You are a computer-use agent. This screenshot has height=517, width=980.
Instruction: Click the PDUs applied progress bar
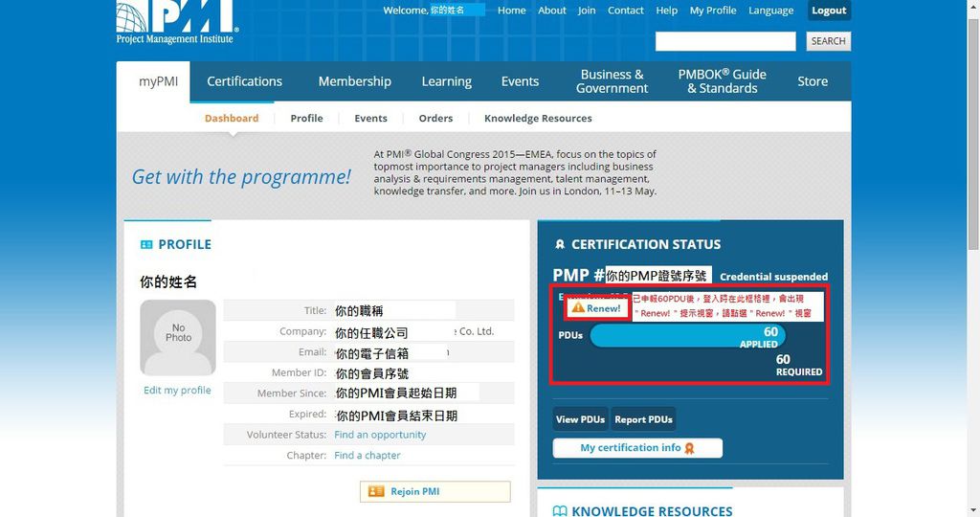click(x=687, y=336)
